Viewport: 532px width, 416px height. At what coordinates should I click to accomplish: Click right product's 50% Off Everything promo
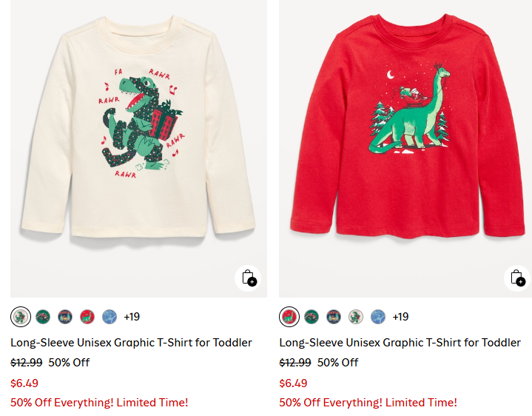point(368,403)
